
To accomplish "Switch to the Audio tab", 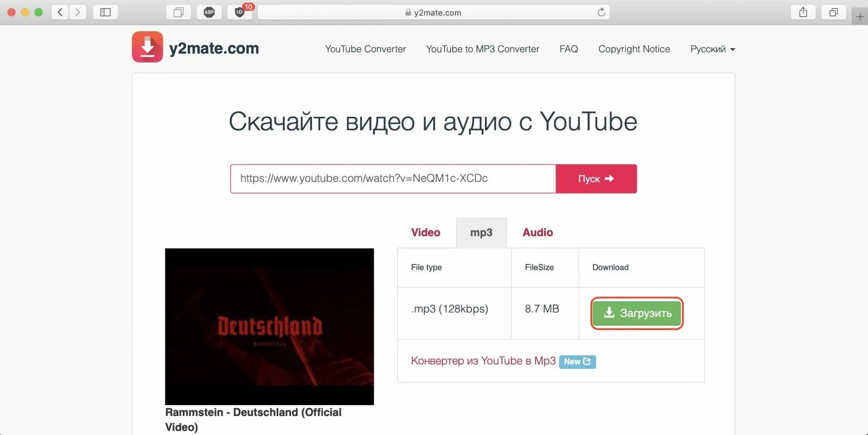I will point(538,232).
